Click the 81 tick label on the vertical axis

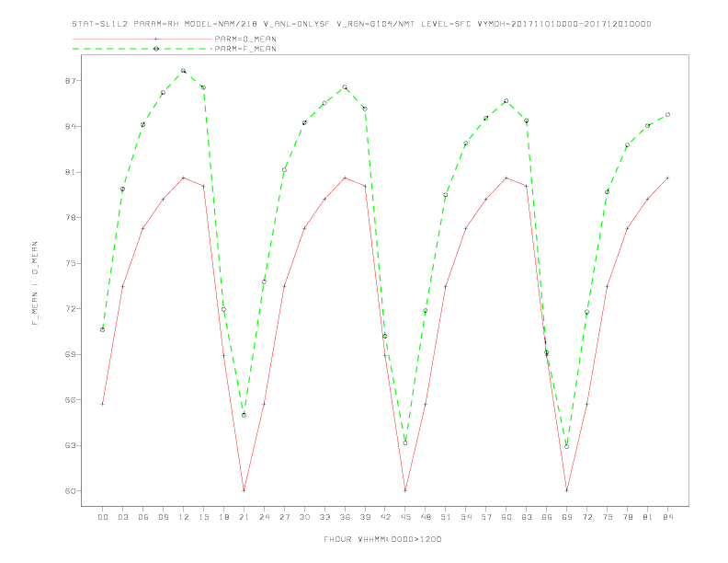point(70,172)
